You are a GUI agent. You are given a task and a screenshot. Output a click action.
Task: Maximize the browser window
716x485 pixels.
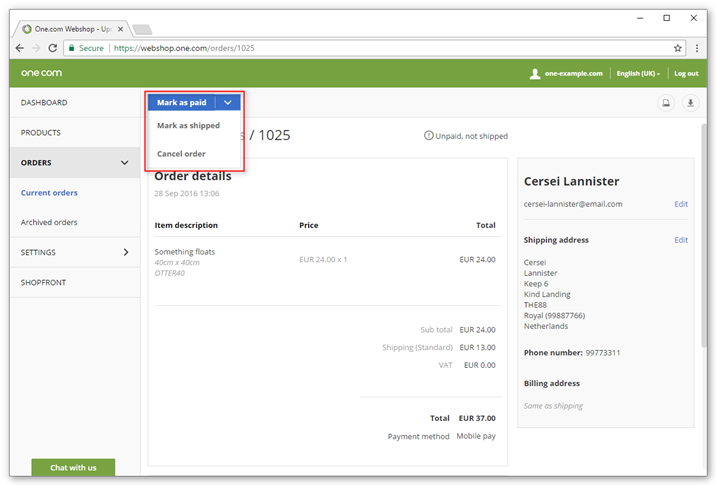(667, 18)
